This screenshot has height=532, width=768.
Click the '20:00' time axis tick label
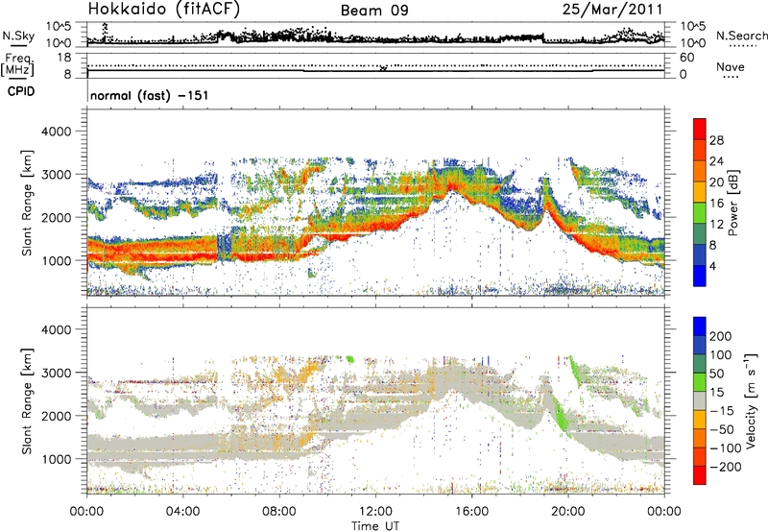pos(567,512)
